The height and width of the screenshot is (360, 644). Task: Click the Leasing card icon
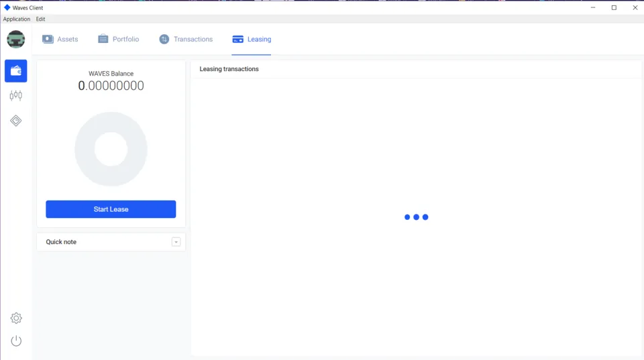(x=237, y=39)
